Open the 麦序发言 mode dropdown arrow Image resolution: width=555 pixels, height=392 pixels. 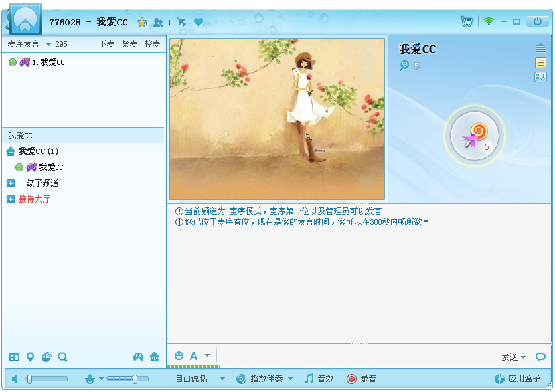point(48,45)
